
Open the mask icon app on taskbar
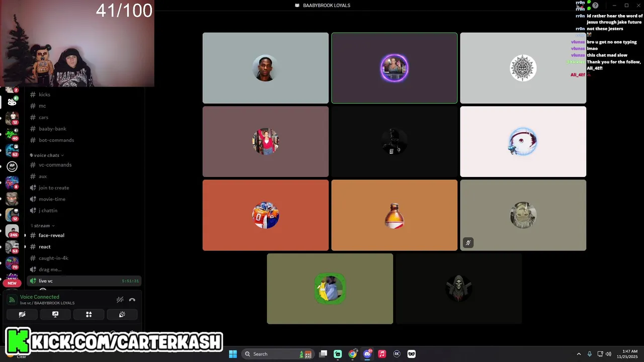click(x=412, y=354)
